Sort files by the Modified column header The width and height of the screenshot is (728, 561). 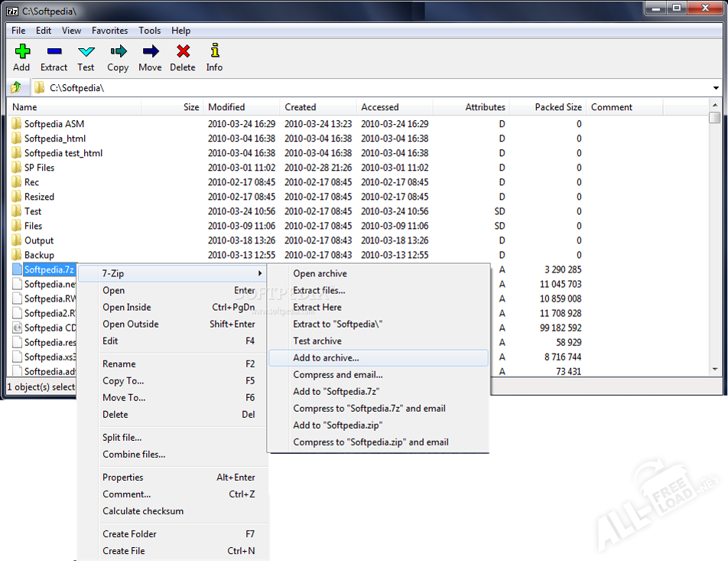pos(226,107)
